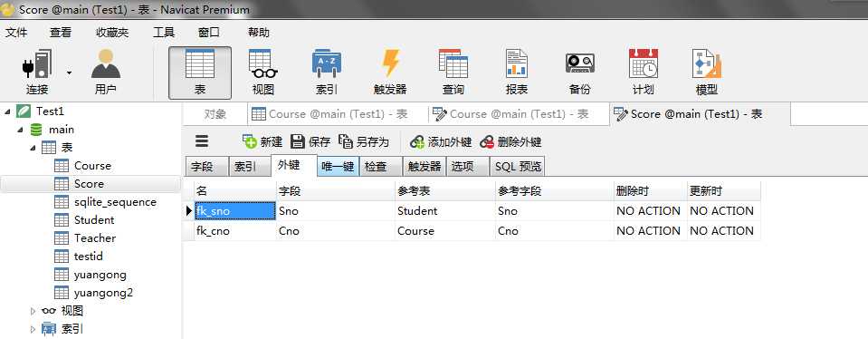This screenshot has height=339, width=868.
Task: Select Teacher table in tree
Action: [95, 238]
